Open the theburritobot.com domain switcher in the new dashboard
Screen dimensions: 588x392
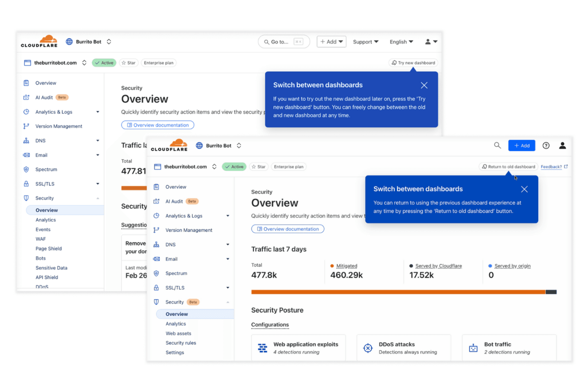214,167
